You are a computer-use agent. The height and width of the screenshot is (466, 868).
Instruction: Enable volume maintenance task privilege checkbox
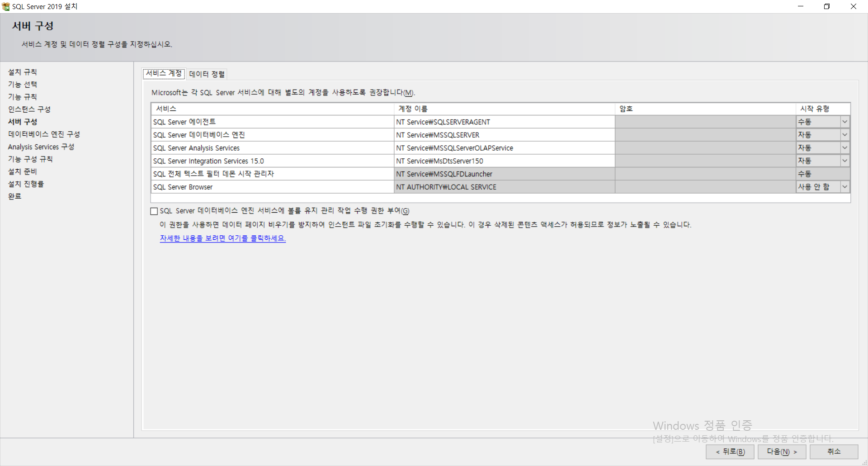coord(154,211)
